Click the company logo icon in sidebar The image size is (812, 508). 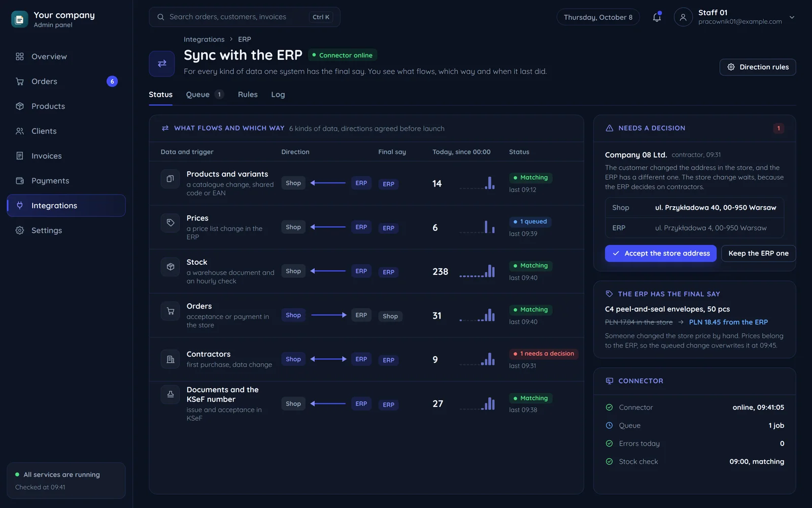click(20, 19)
